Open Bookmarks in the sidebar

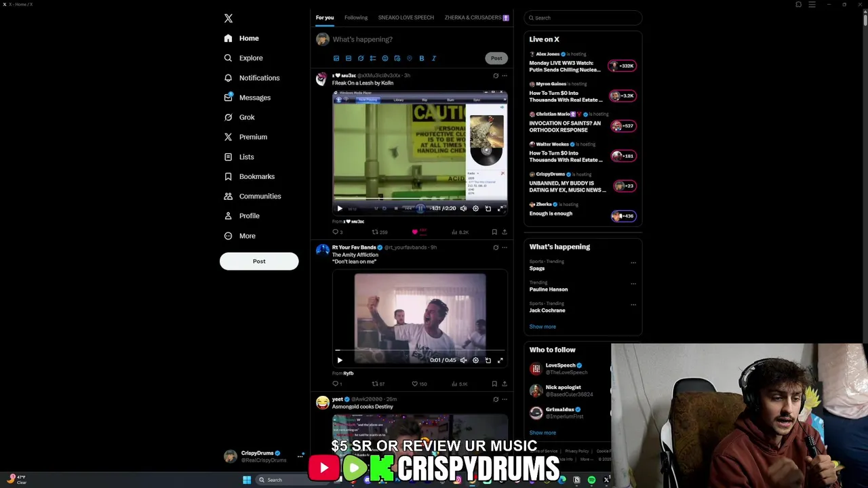(249, 176)
